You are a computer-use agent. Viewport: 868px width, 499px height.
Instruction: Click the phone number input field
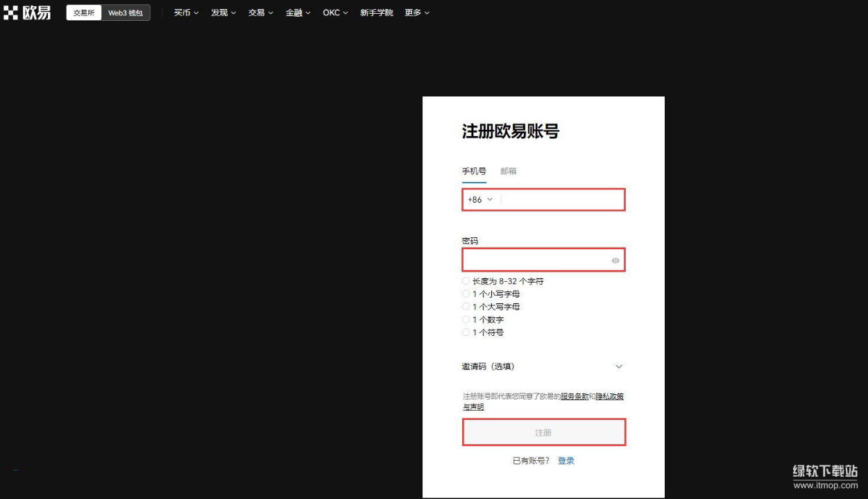coord(562,199)
